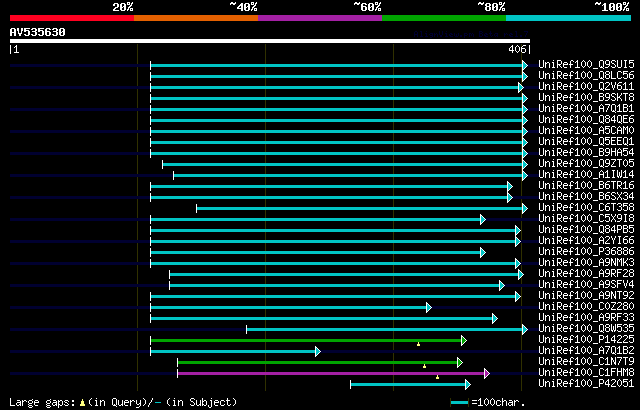Viewport: 640px width, 410px height.
Task: Select the UniRef100_P42051 label
Action: pos(586,384)
